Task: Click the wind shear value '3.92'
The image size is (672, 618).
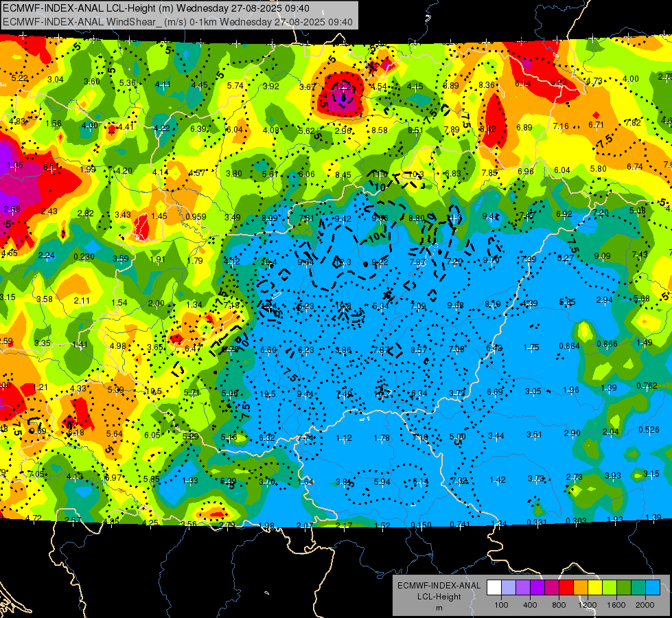Action: (271, 86)
